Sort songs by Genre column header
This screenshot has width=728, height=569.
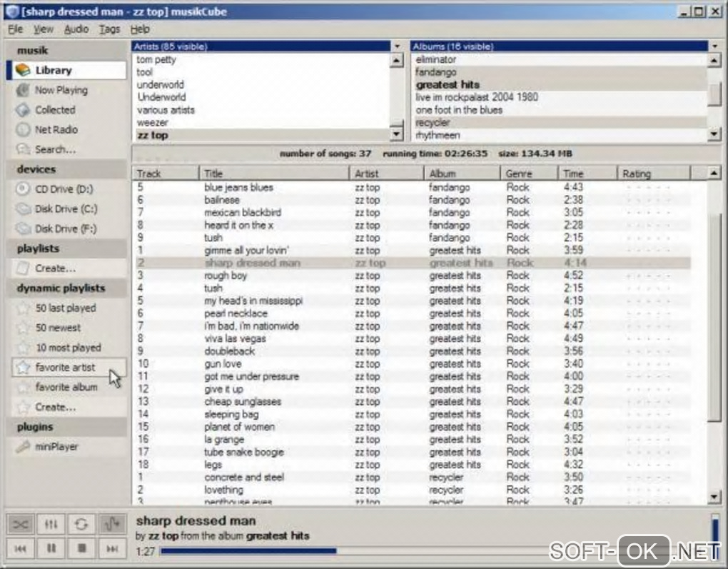[x=529, y=173]
